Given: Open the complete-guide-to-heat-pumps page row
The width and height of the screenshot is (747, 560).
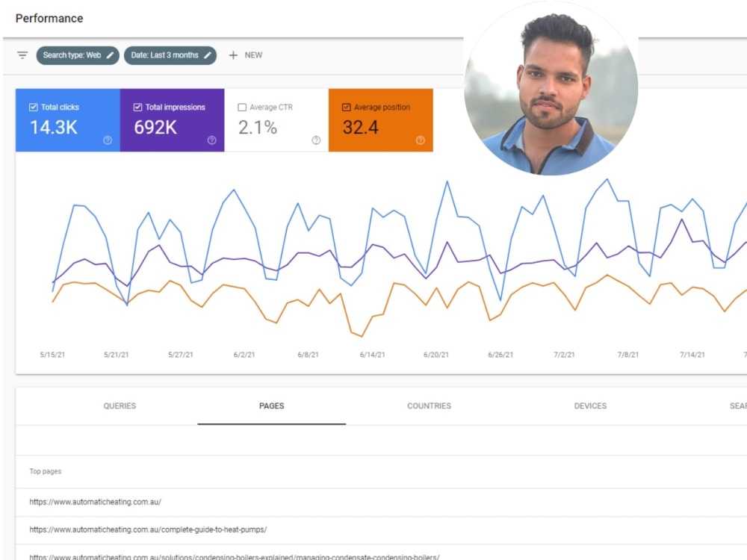Looking at the screenshot, I should pos(381,529).
